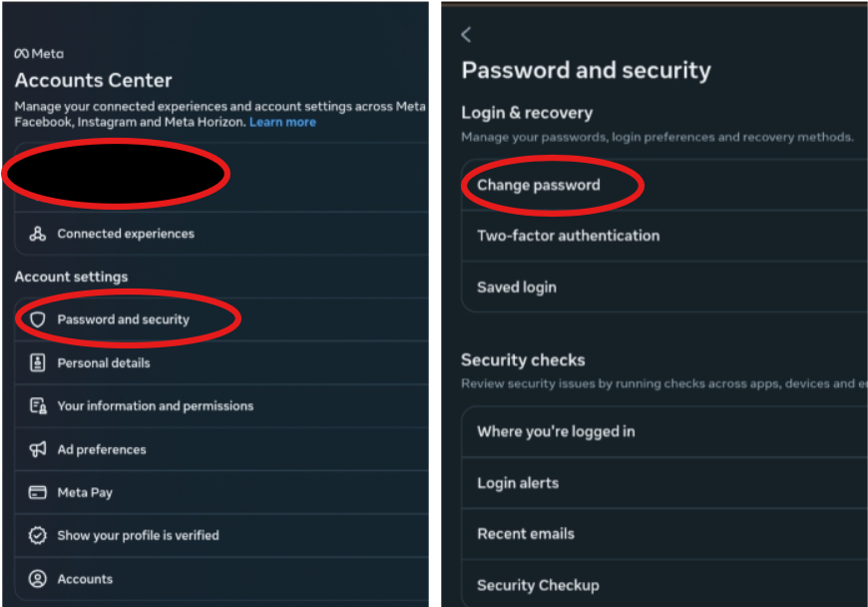Click the Meta Pay credit card icon
This screenshot has width=868, height=607.
pos(38,492)
